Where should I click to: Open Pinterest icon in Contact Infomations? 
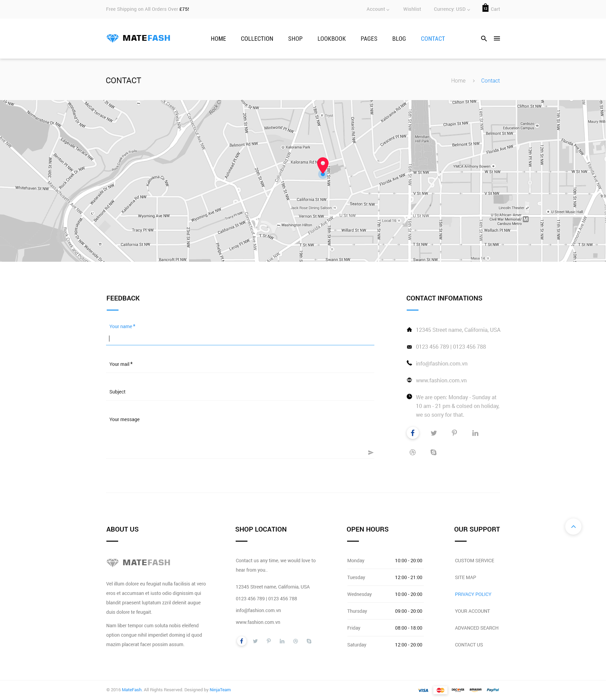point(454,433)
